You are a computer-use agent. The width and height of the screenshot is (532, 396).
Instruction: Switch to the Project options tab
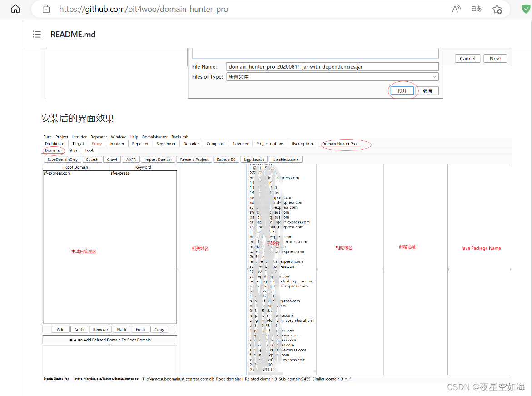270,144
